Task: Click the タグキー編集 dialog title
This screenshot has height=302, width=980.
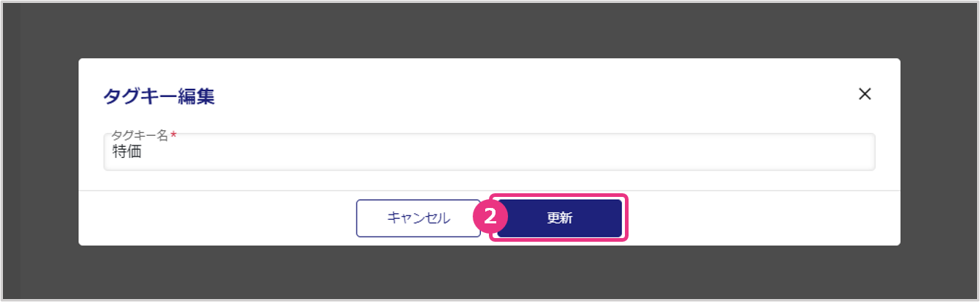Action: pos(159,96)
